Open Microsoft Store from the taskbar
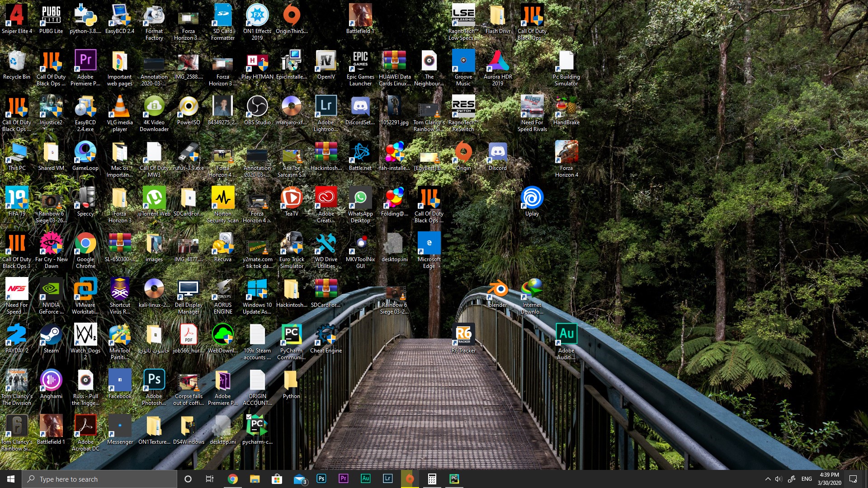This screenshot has height=488, width=868. click(x=277, y=479)
